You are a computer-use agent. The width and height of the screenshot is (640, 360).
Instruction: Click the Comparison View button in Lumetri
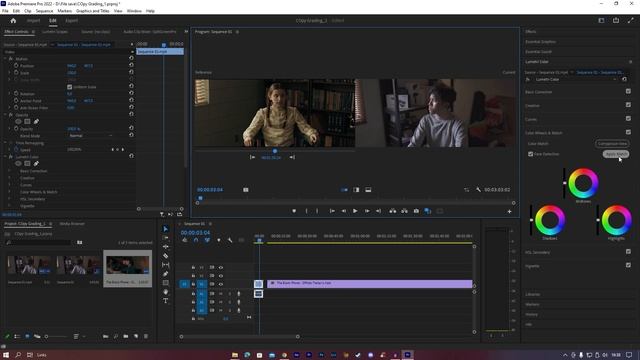coord(612,143)
